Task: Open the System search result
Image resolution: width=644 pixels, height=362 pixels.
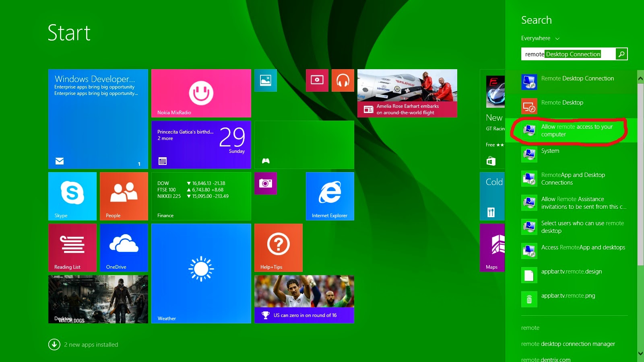Action: (x=571, y=154)
